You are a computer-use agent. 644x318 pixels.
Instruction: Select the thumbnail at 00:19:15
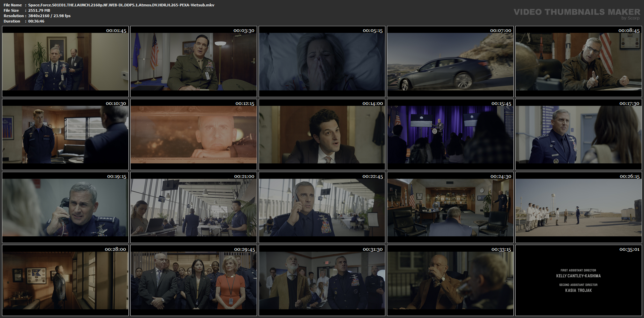pos(65,207)
